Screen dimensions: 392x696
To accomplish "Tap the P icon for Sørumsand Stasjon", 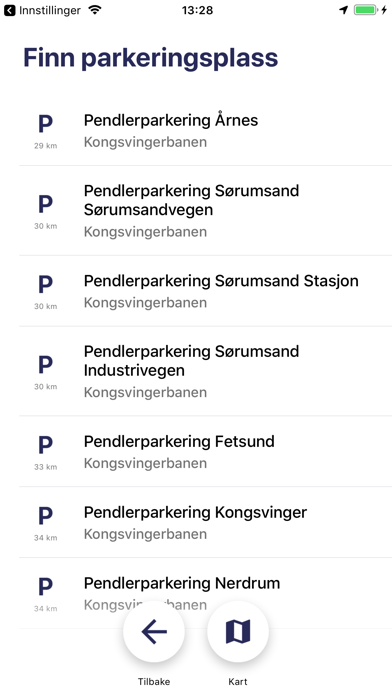I will pos(45,284).
